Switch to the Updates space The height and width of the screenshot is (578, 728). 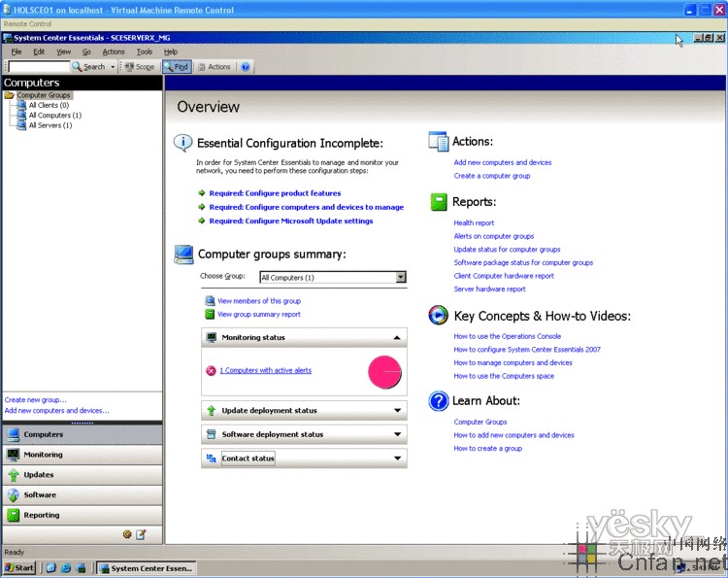83,475
